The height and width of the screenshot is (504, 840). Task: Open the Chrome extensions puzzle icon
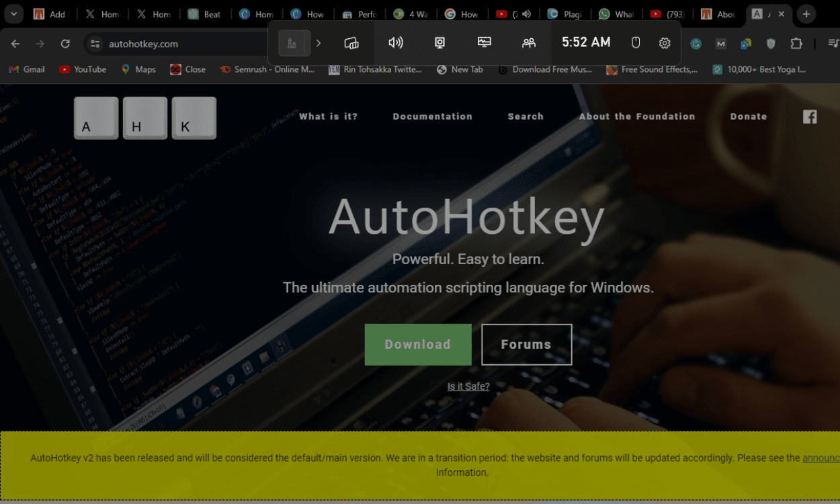(x=796, y=44)
